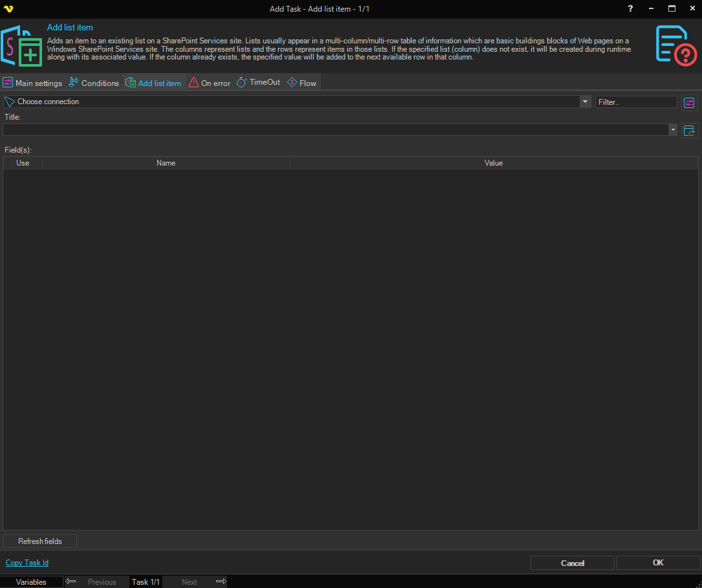Click the question mark help button in title bar

pyautogui.click(x=630, y=8)
